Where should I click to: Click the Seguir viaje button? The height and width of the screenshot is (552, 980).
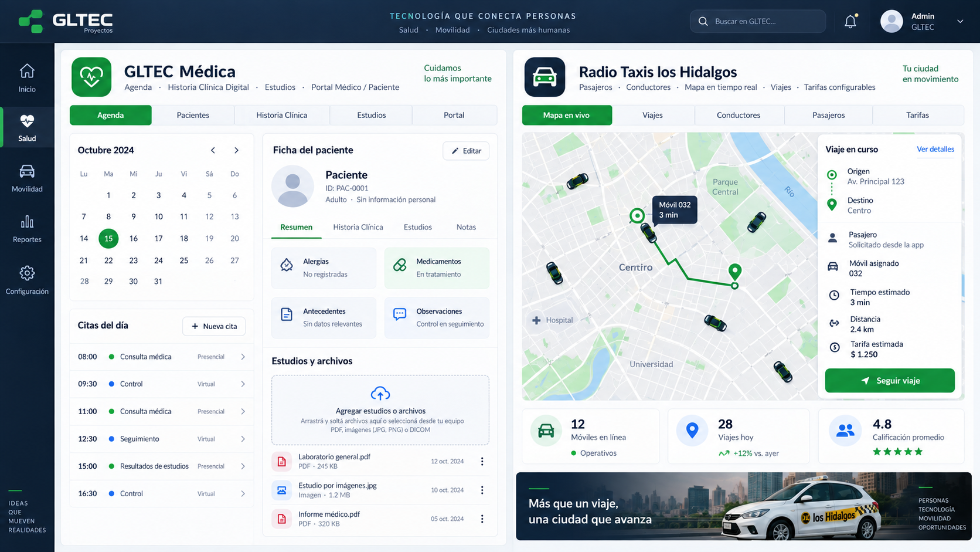890,381
